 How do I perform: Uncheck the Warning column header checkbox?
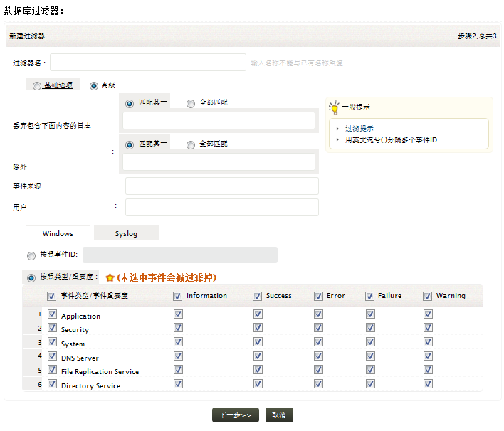point(428,296)
